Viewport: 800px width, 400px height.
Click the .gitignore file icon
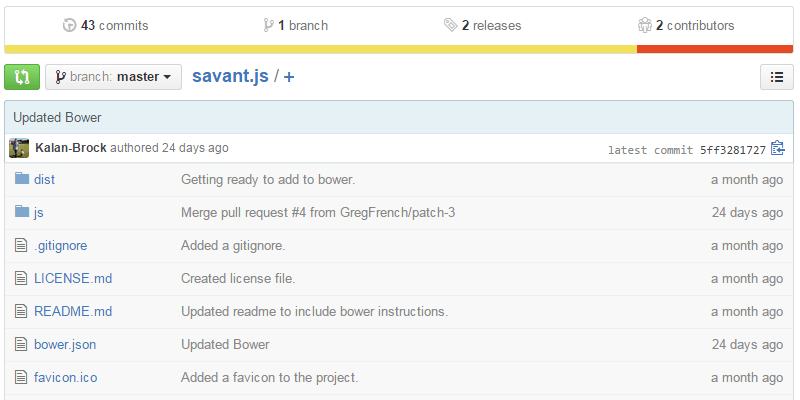coord(21,245)
